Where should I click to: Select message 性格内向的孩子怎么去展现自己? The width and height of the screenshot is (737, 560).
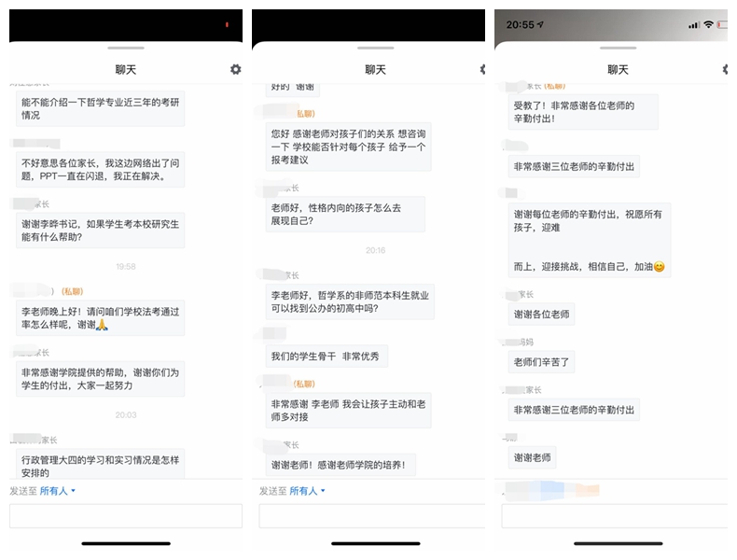point(345,214)
